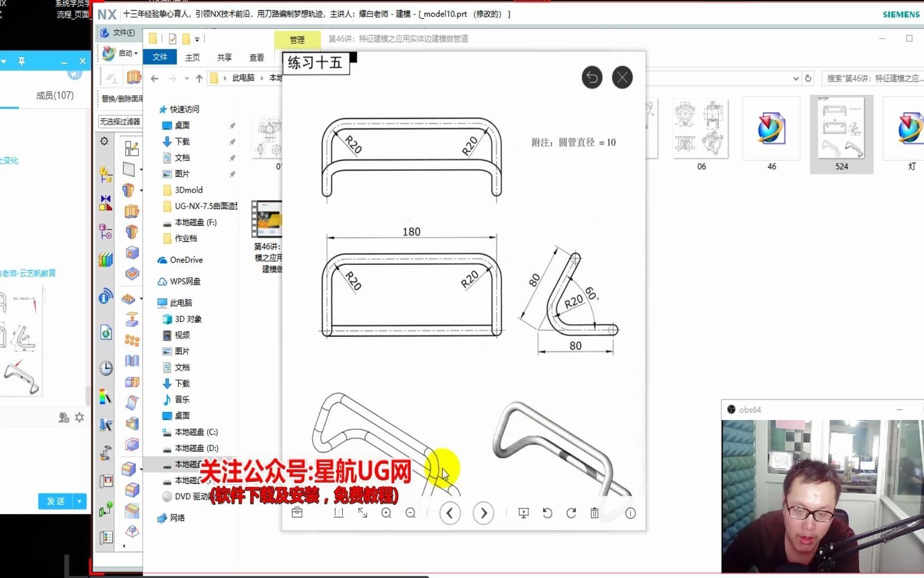924x578 pixels.
Task: Unpin 图片 from Quick access
Action: click(x=233, y=173)
